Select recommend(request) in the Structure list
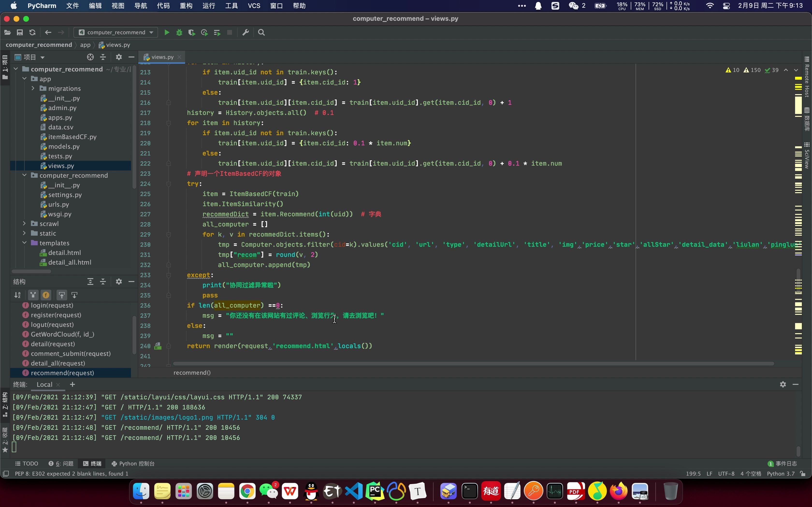Image resolution: width=812 pixels, height=507 pixels. [x=62, y=373]
